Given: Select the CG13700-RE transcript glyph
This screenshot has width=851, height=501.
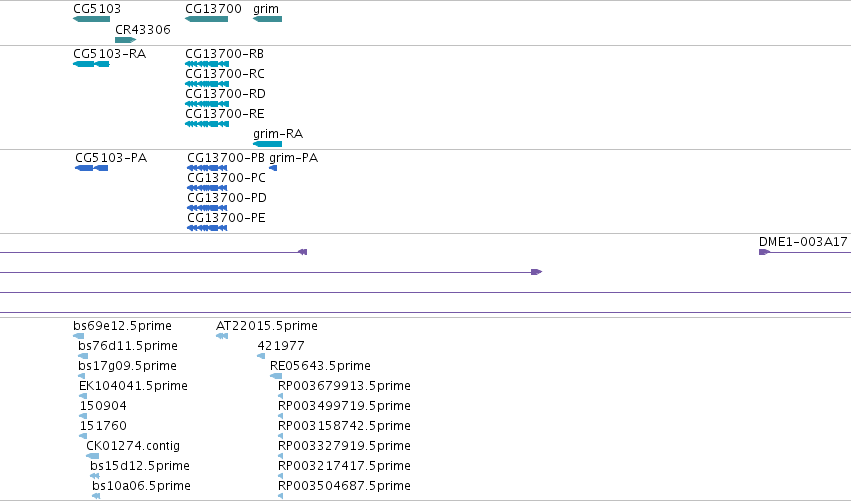Looking at the screenshot, I should pyautogui.click(x=207, y=124).
